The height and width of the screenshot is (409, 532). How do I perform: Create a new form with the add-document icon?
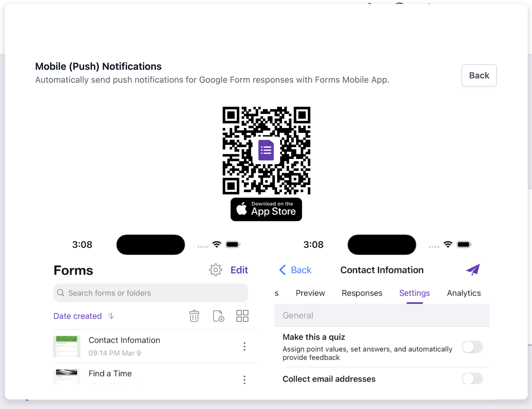point(218,316)
